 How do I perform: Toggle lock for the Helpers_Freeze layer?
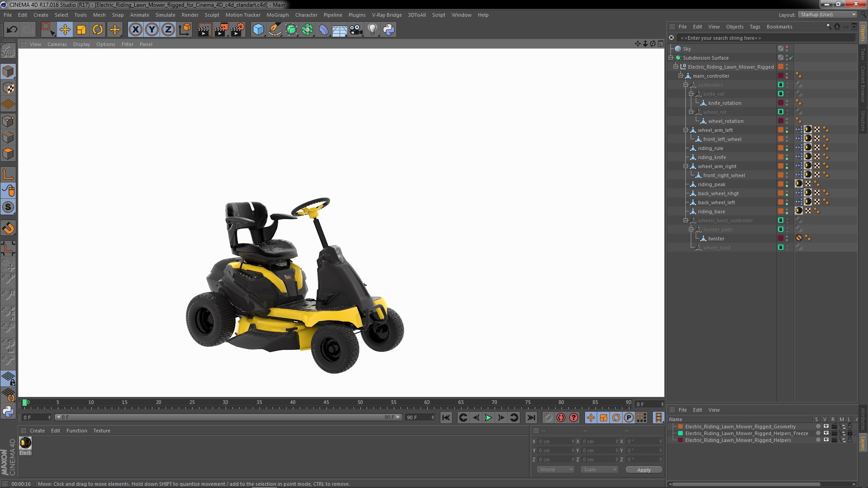pos(850,433)
